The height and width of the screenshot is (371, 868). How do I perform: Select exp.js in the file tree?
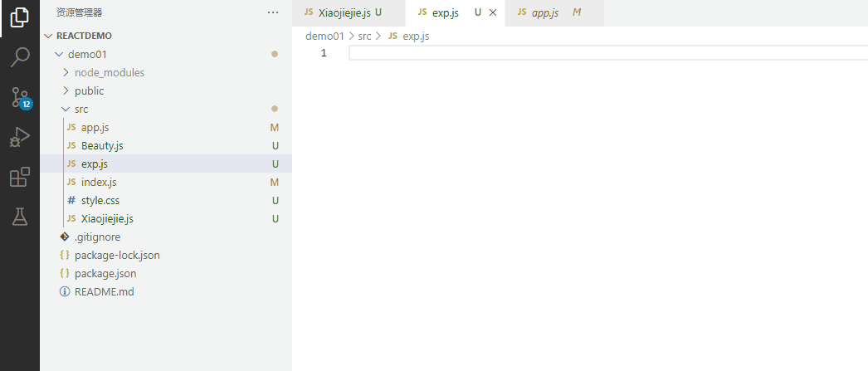166,164
